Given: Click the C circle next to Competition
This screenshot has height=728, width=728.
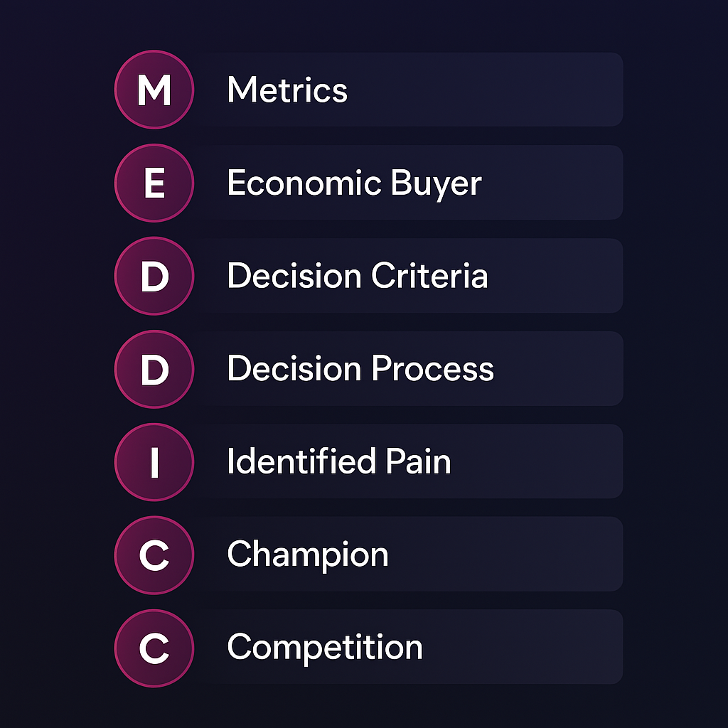Looking at the screenshot, I should tap(154, 648).
